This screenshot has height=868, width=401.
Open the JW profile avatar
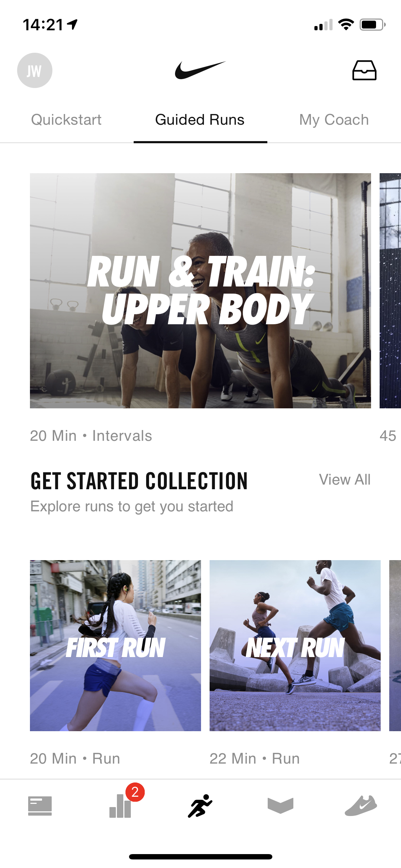35,71
